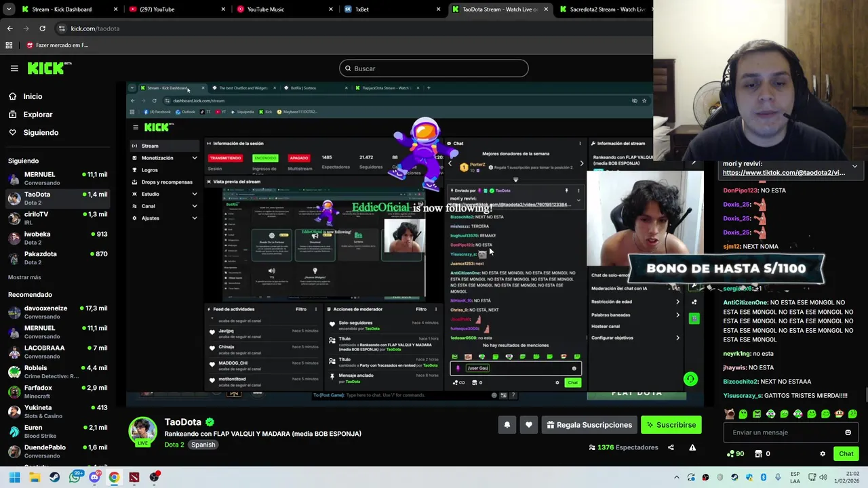The width and height of the screenshot is (868, 488).
Task: Open the Kick hamburger menu
Action: click(x=14, y=68)
